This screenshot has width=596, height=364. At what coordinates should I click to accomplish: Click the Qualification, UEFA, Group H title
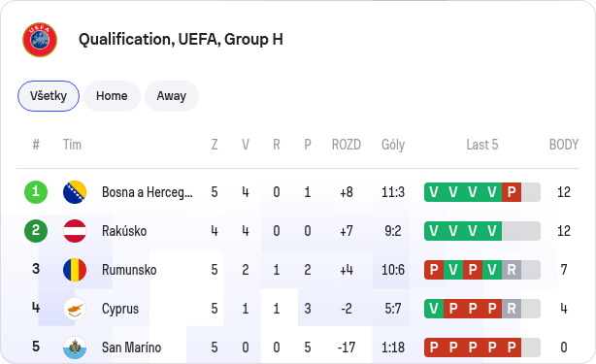(x=181, y=40)
